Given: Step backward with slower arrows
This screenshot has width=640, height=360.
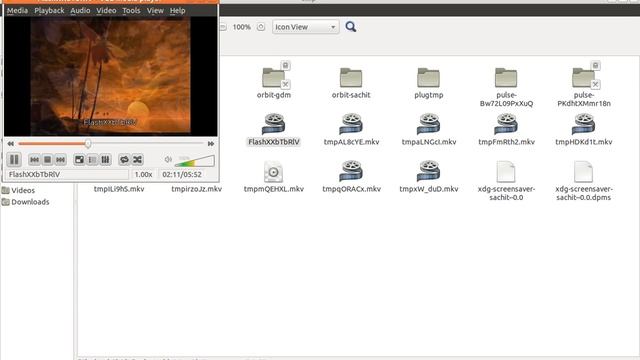Looking at the screenshot, I should (11, 144).
